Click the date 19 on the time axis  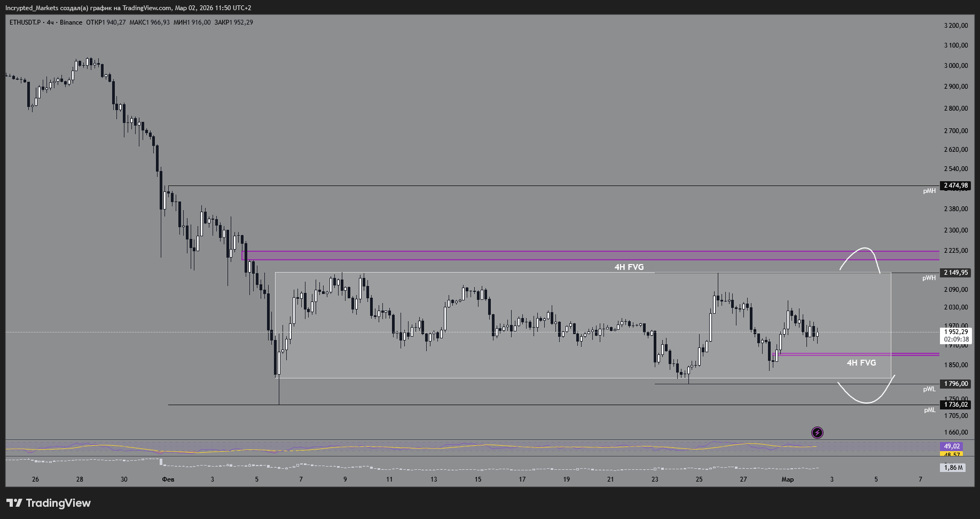tap(567, 479)
